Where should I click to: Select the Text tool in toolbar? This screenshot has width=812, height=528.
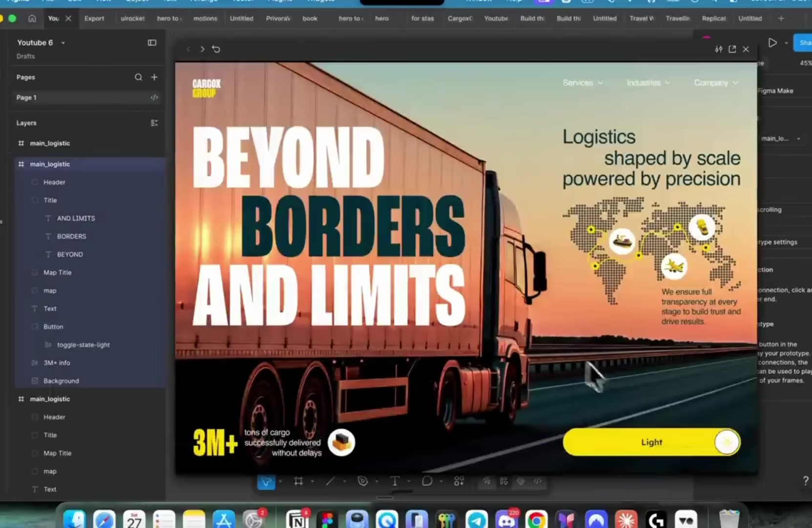coord(395,482)
